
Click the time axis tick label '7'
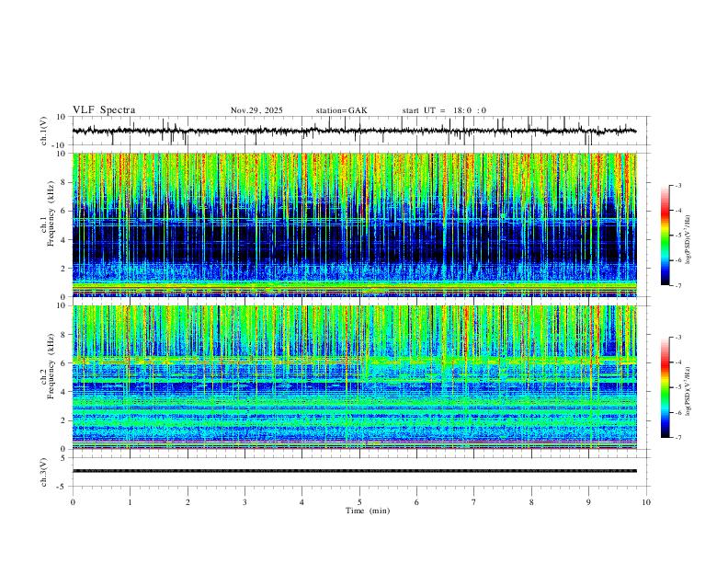[x=474, y=502]
